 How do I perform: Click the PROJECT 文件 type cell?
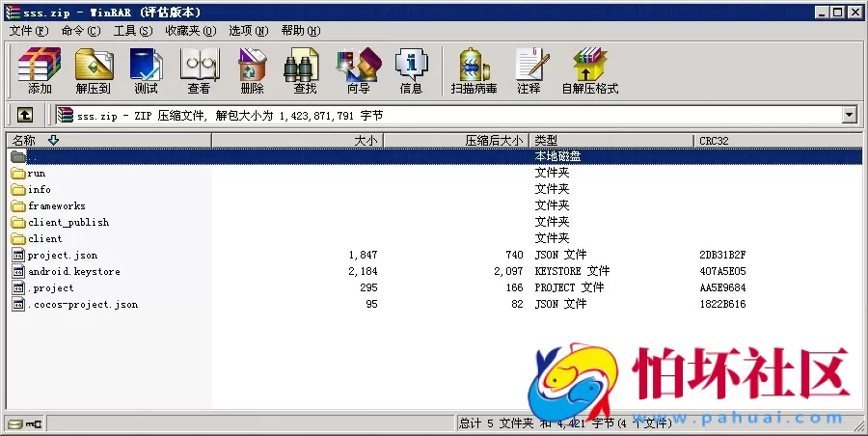pyautogui.click(x=569, y=287)
